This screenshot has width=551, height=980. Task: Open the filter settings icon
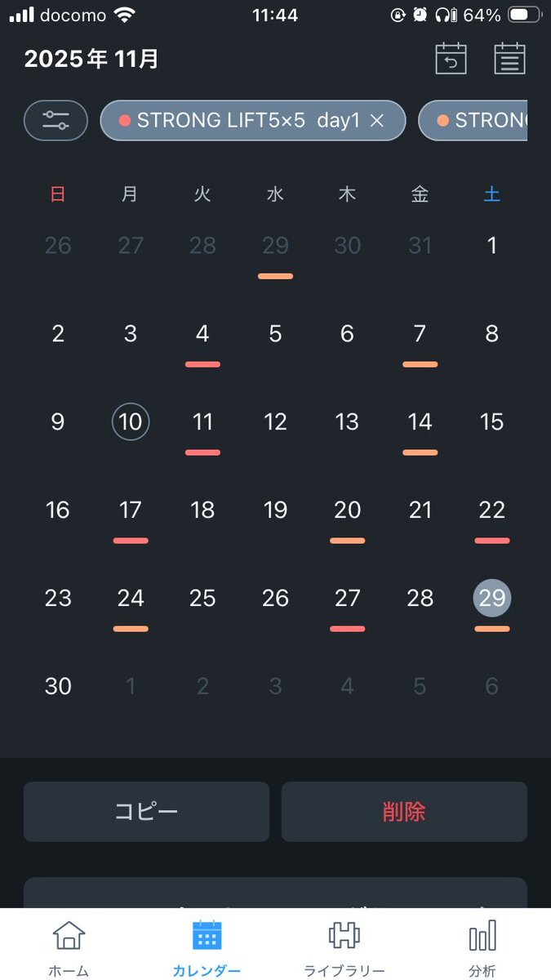pyautogui.click(x=56, y=121)
